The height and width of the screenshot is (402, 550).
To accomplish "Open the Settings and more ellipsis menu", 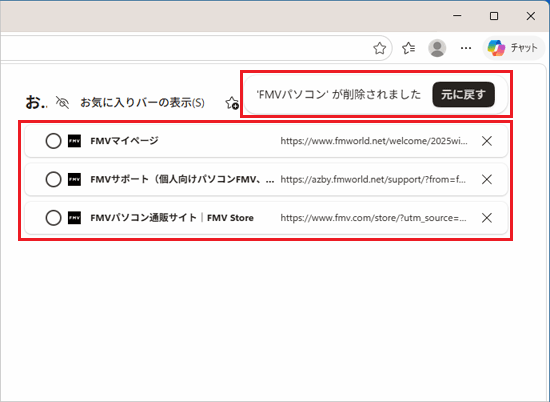I will coord(466,48).
